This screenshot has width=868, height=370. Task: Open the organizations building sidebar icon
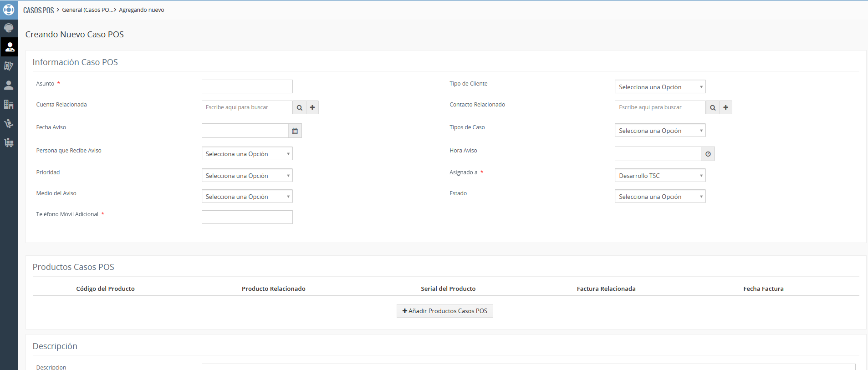9,104
